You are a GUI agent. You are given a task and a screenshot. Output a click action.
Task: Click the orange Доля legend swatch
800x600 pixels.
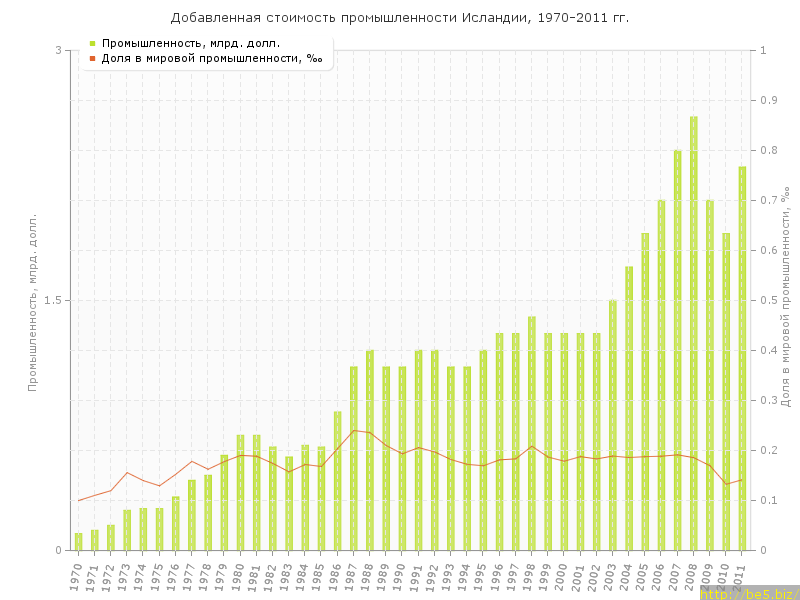click(92, 58)
